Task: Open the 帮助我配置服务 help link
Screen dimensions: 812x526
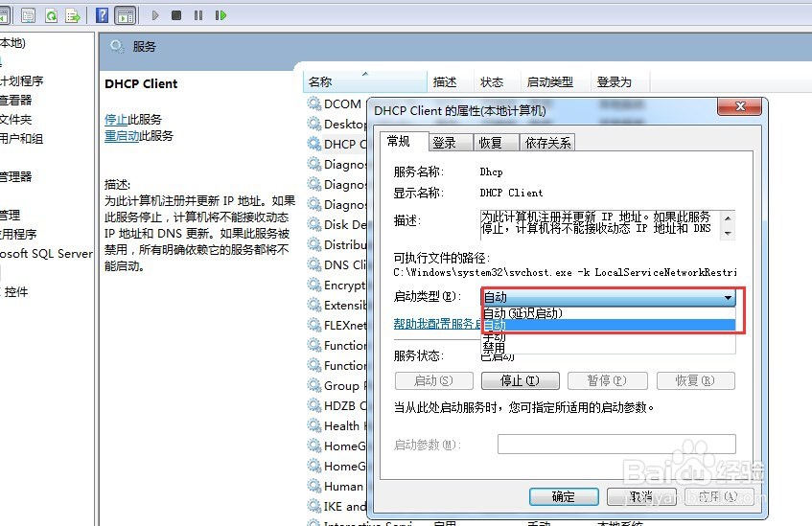Action: click(x=437, y=324)
